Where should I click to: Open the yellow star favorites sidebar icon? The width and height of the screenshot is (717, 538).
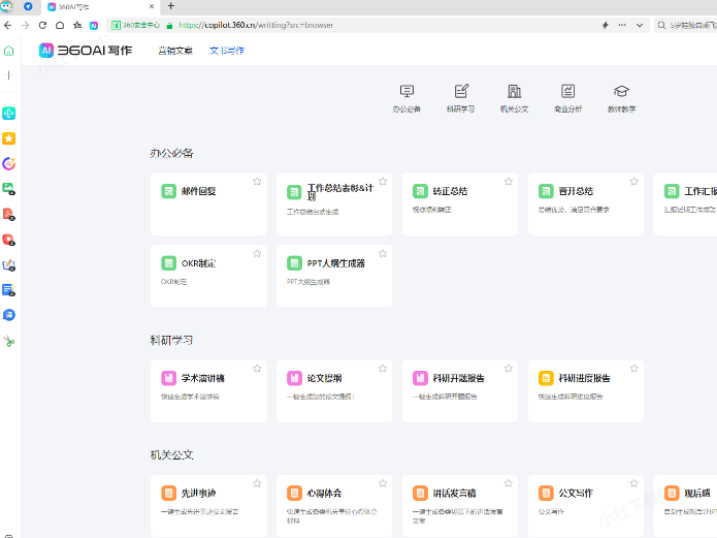[x=9, y=139]
